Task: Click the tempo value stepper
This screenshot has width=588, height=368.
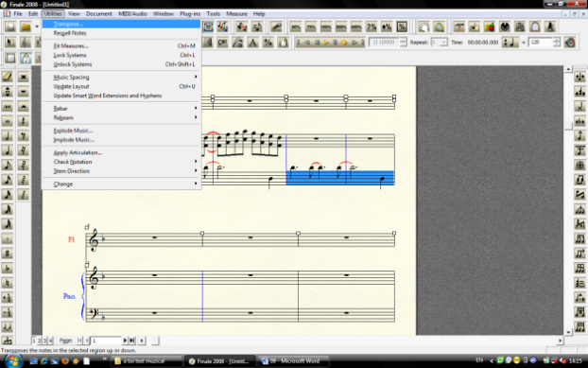Action: [x=557, y=43]
